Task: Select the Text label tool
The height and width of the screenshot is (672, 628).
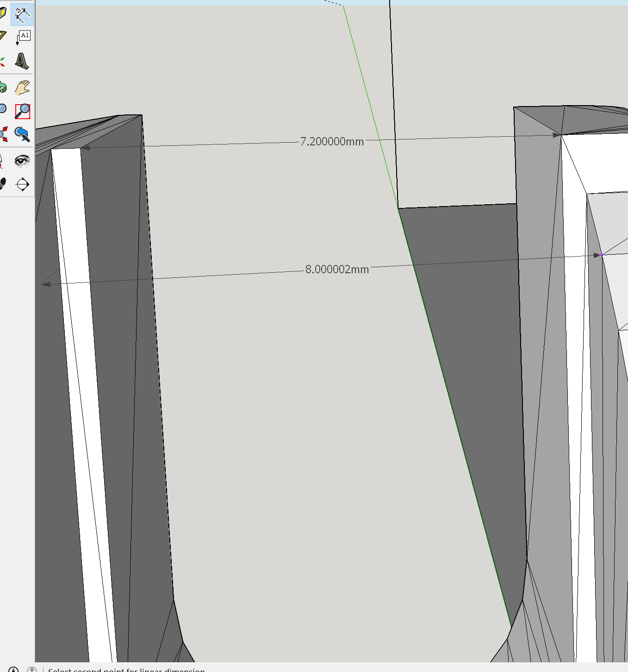Action: pos(23,37)
